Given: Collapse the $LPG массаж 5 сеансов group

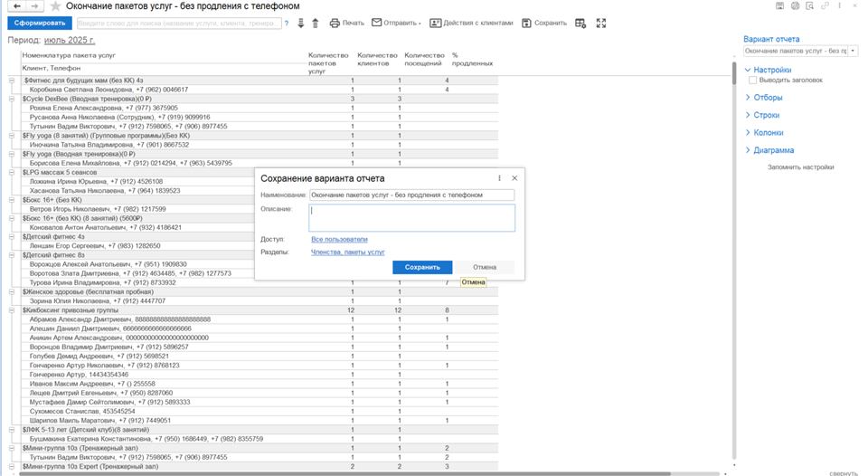Looking at the screenshot, I should [12, 172].
